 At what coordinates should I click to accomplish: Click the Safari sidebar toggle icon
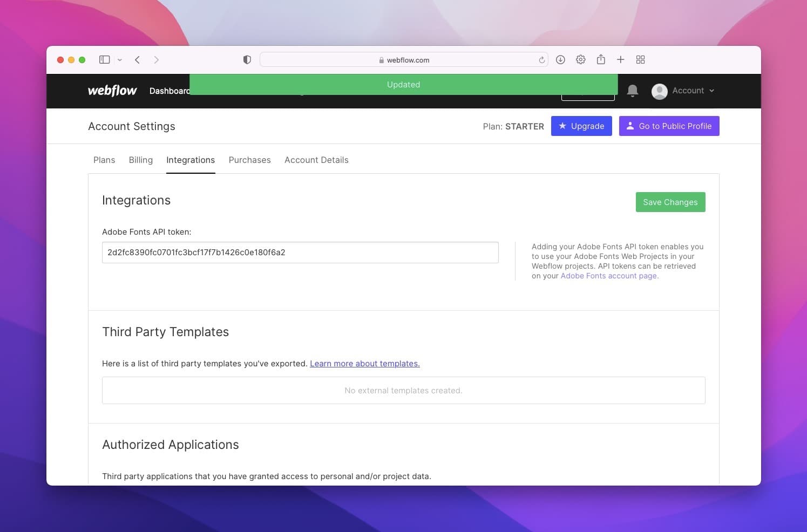pyautogui.click(x=105, y=60)
